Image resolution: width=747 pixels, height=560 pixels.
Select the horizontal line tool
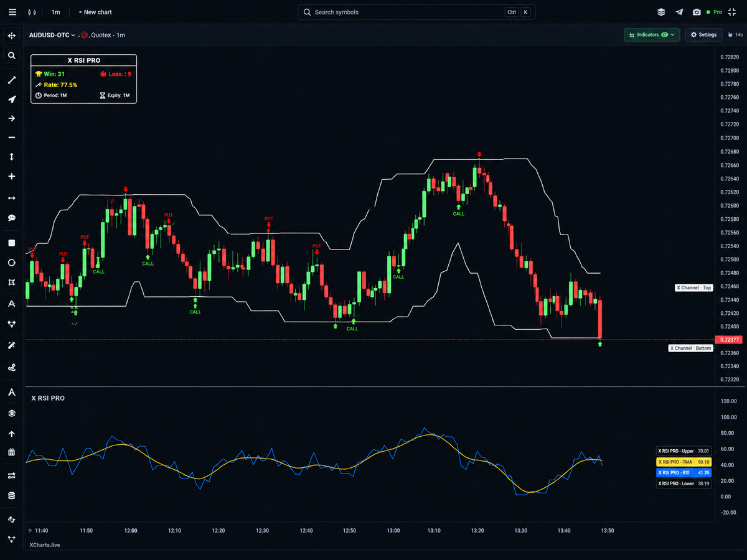click(11, 138)
